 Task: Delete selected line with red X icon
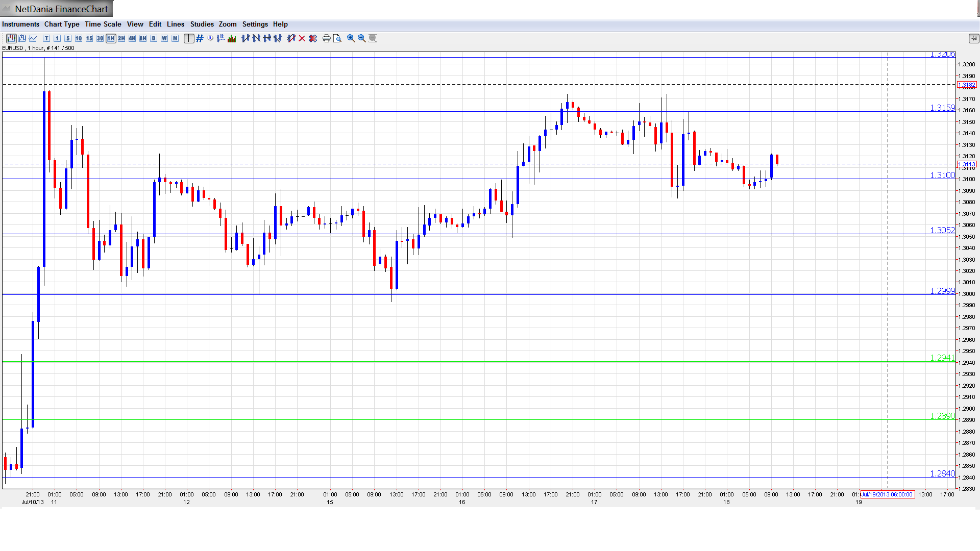[x=302, y=38]
